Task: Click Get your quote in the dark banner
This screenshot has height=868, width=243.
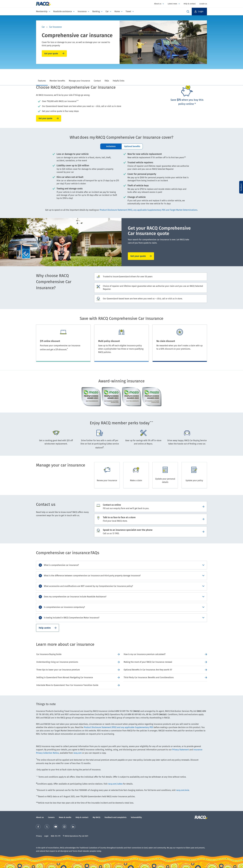Action: click(x=141, y=256)
